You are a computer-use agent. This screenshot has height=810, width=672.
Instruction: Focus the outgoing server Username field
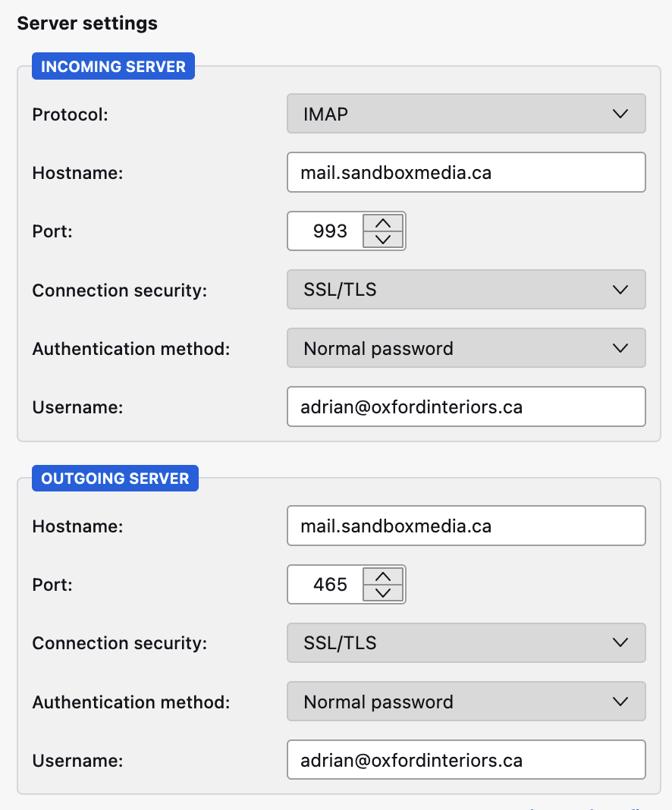tap(466, 760)
